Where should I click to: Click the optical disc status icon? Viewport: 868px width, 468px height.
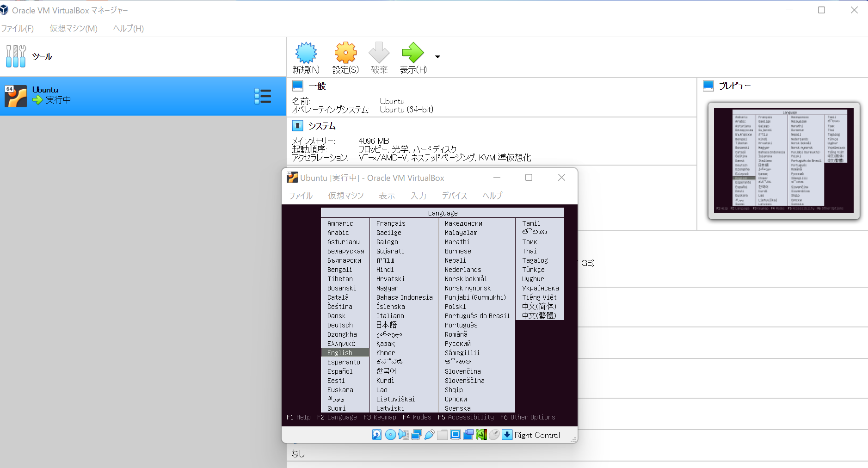(391, 435)
